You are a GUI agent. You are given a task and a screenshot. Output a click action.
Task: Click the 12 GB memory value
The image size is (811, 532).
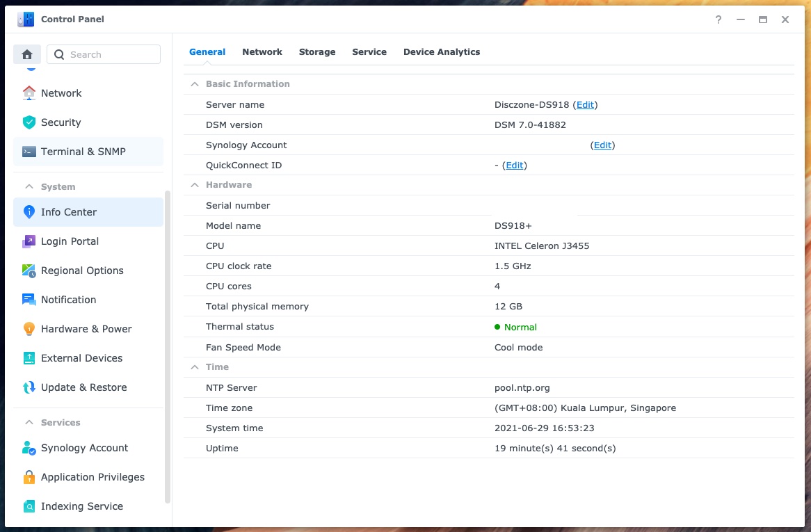coord(508,307)
